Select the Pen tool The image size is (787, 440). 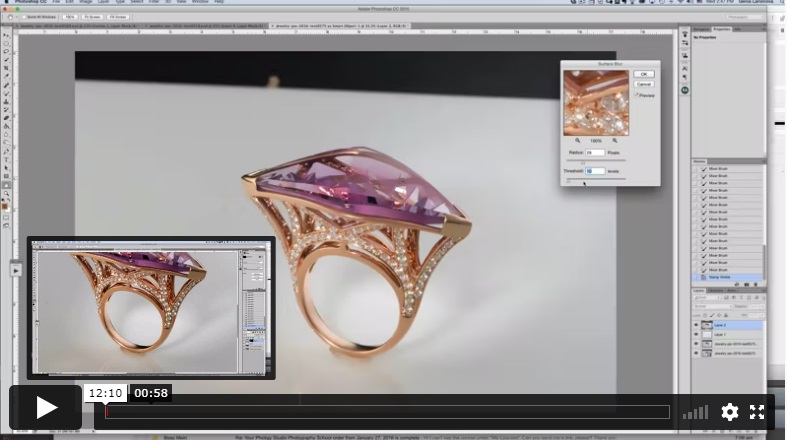pos(7,151)
